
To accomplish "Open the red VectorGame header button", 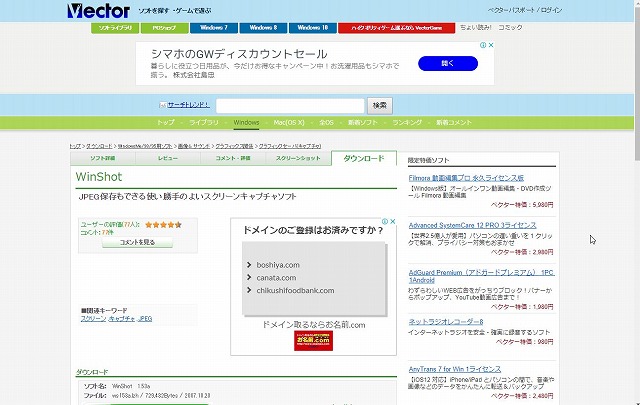I will (x=396, y=28).
